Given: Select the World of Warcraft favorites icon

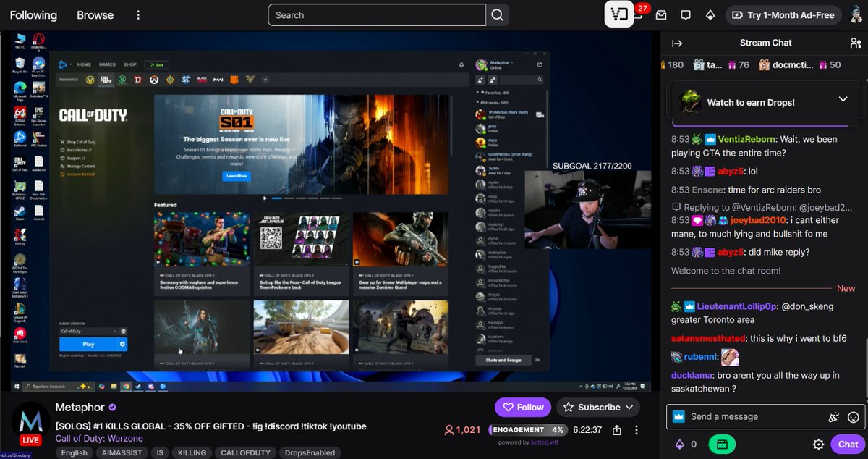Looking at the screenshot, I should point(90,80).
